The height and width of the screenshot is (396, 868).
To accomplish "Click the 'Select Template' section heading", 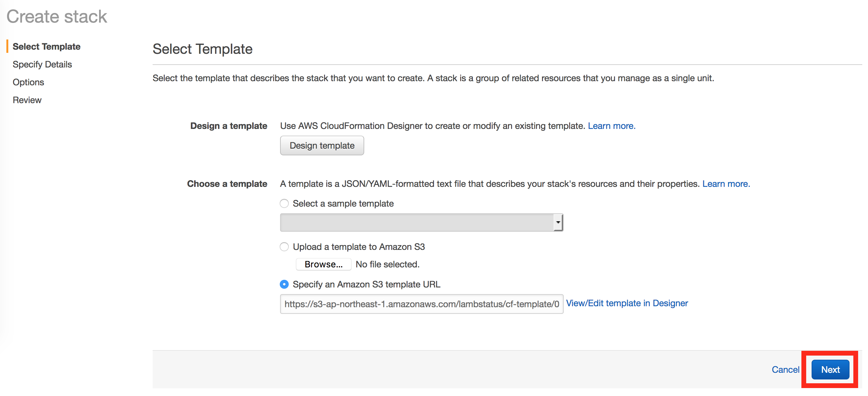I will 203,49.
